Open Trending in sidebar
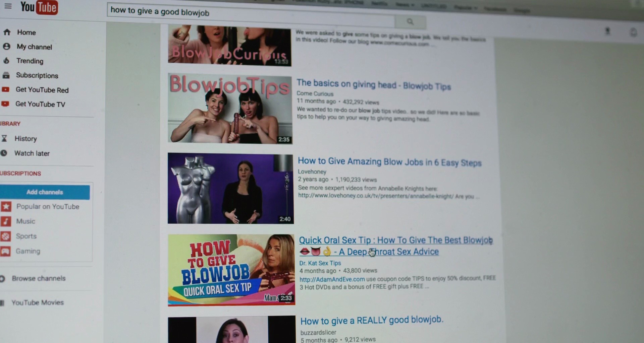This screenshot has width=644, height=343. [x=30, y=61]
